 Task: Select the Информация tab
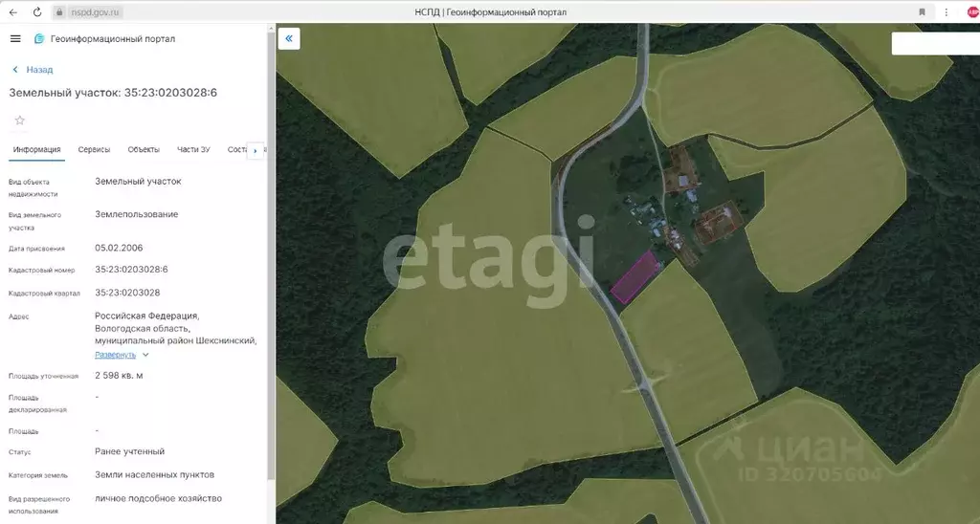click(36, 150)
